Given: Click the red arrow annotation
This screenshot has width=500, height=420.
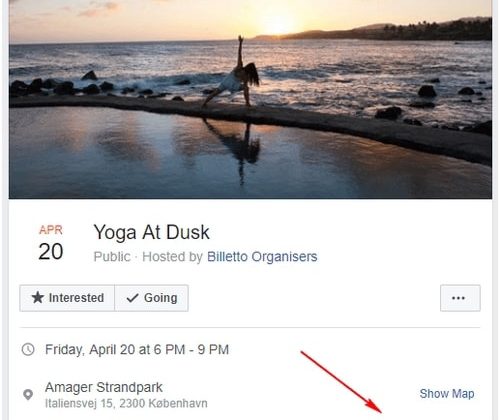Looking at the screenshot, I should pos(341,382).
